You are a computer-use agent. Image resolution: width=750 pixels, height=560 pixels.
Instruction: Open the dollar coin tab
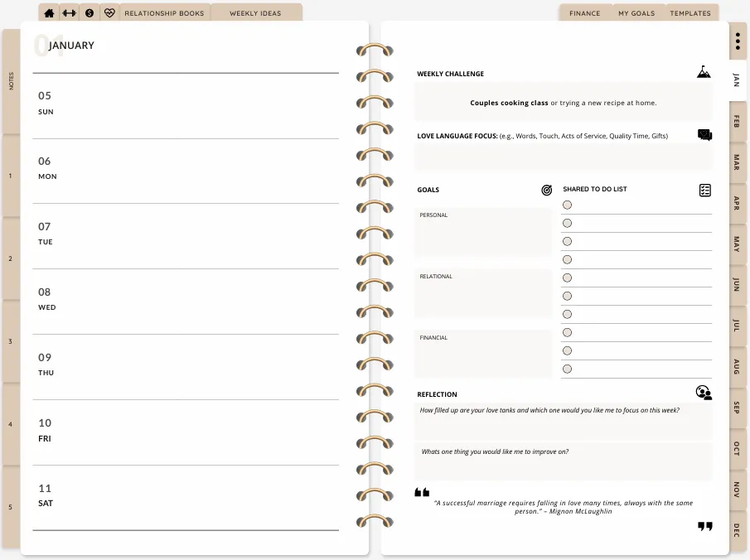(90, 13)
